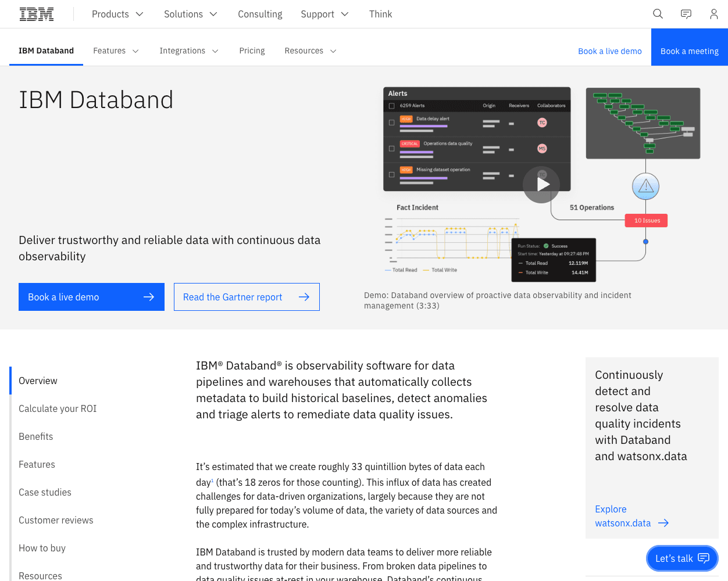
Task: Click the warning triangle icon in diagram
Action: (645, 187)
